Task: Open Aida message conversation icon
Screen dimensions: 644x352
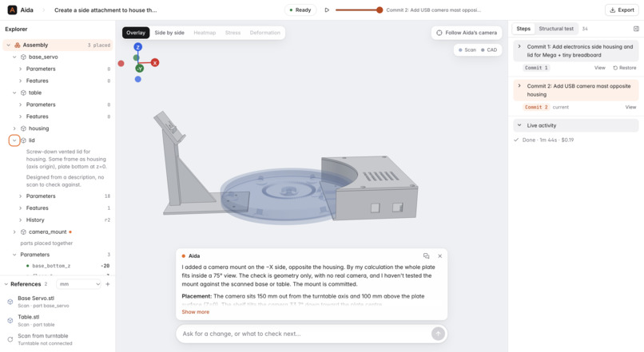Action: coord(427,256)
